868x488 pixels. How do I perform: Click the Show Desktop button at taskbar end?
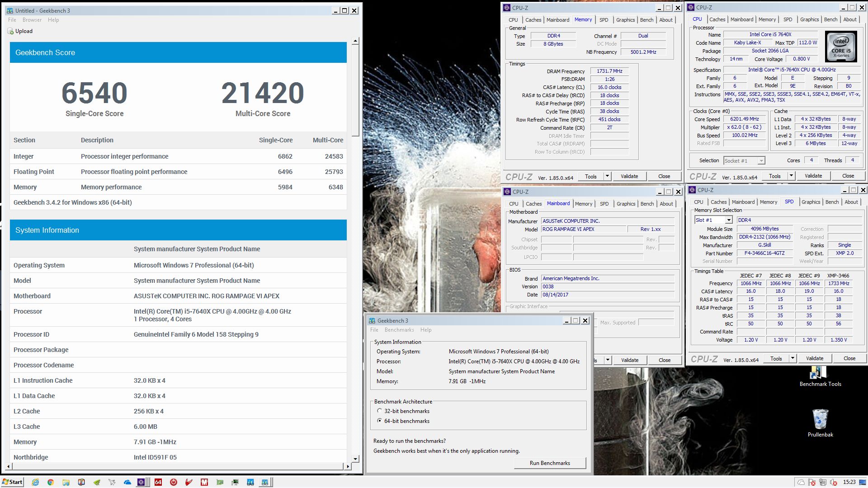(862, 482)
